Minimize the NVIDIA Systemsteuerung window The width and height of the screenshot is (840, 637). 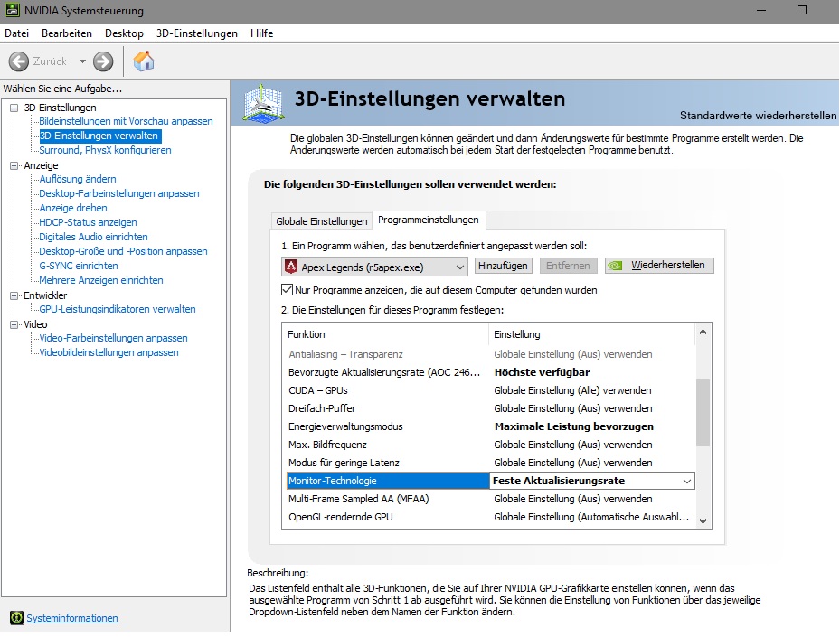[761, 10]
